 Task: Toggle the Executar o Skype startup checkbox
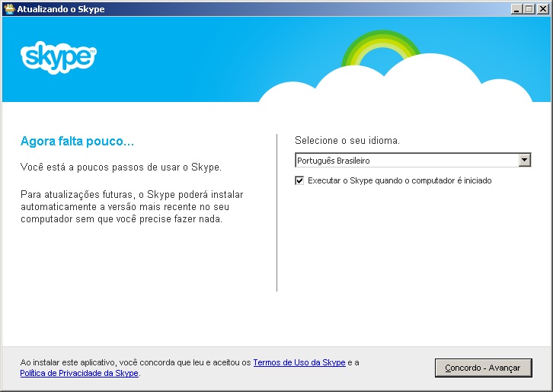click(299, 181)
